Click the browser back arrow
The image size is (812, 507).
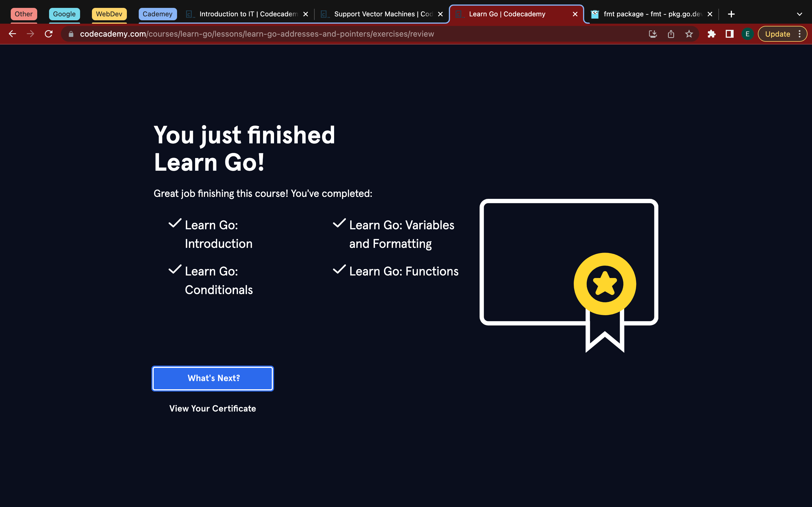12,34
